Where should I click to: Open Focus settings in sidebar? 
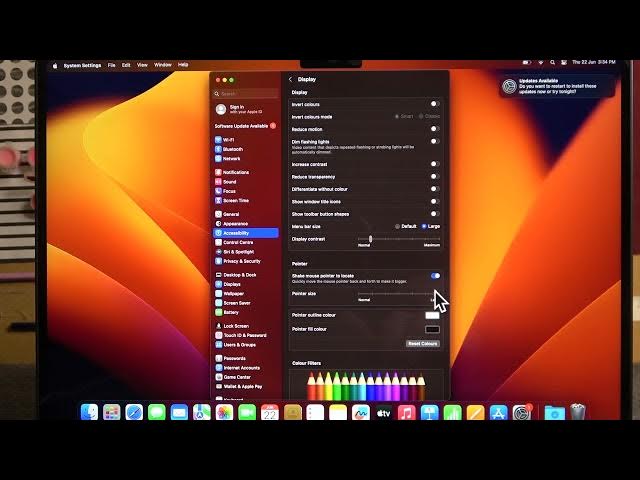pyautogui.click(x=225, y=191)
